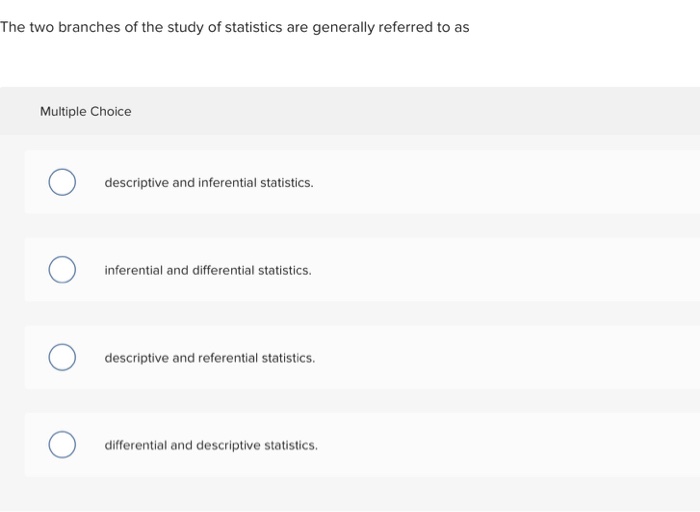Click the text 'descriptive and inferential statistics.'

point(208,183)
